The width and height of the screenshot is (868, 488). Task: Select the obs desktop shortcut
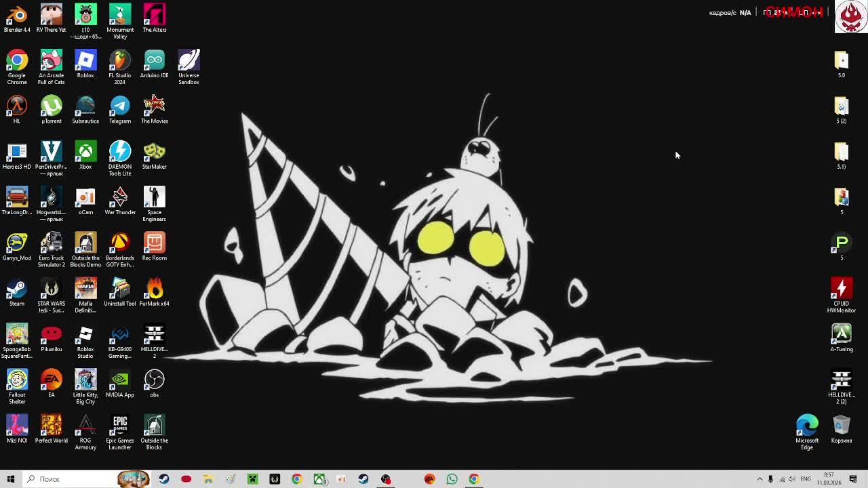154,384
